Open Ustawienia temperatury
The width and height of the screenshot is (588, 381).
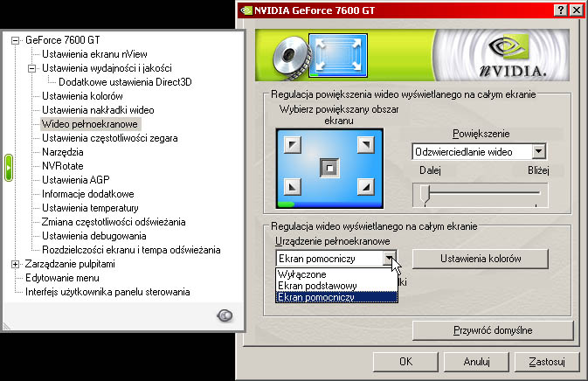pos(90,208)
